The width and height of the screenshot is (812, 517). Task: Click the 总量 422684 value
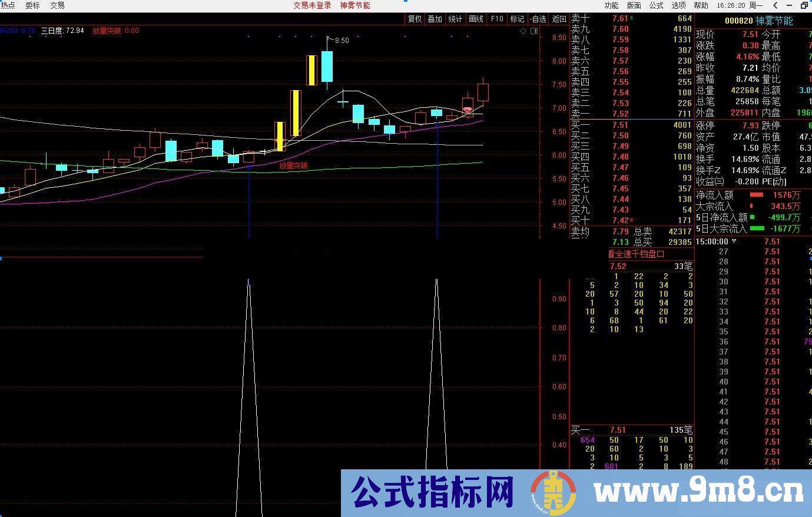pyautogui.click(x=744, y=91)
